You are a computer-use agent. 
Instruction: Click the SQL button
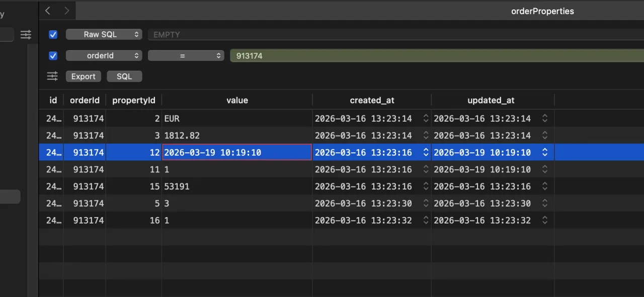[x=124, y=76]
